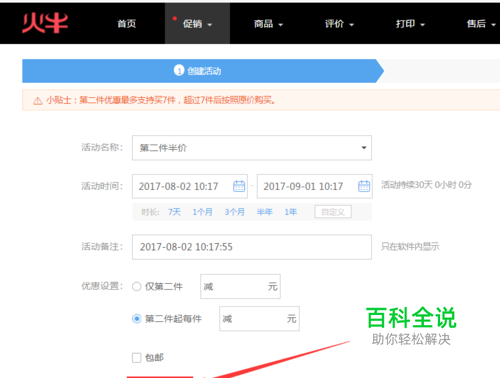This screenshot has height=378, width=500.
Task: Tick the 包邮 checkbox
Action: (x=137, y=358)
